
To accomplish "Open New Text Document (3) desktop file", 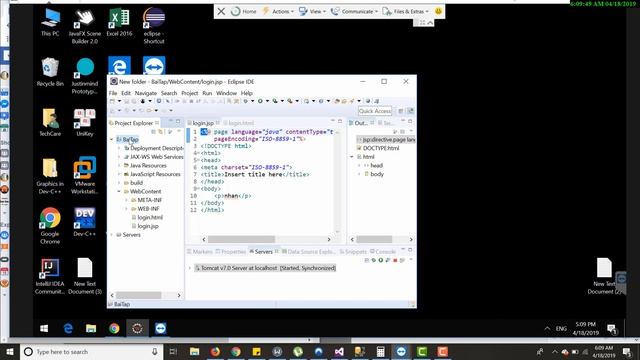I will point(85,276).
